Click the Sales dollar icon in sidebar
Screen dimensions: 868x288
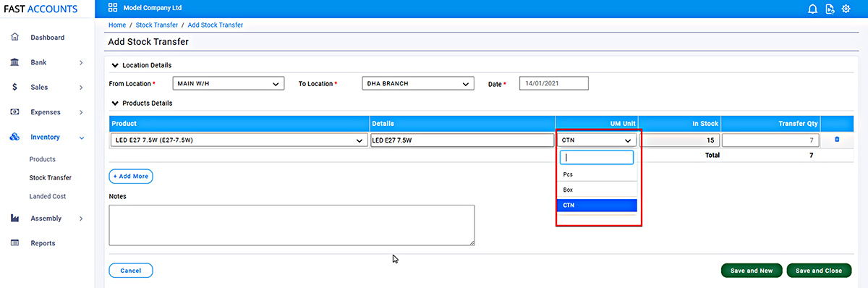point(14,87)
